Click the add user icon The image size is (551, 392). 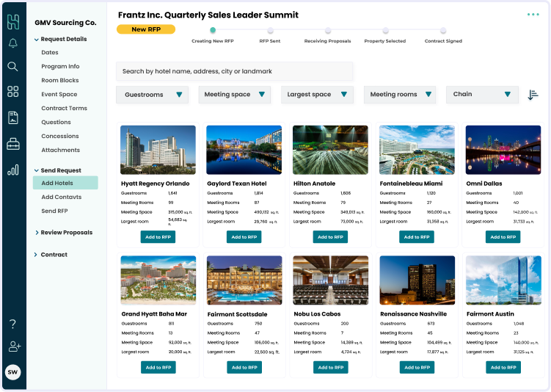(x=13, y=346)
